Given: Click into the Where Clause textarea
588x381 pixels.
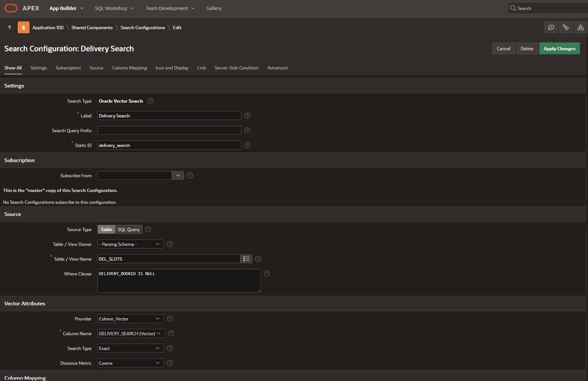Looking at the screenshot, I should click(179, 281).
